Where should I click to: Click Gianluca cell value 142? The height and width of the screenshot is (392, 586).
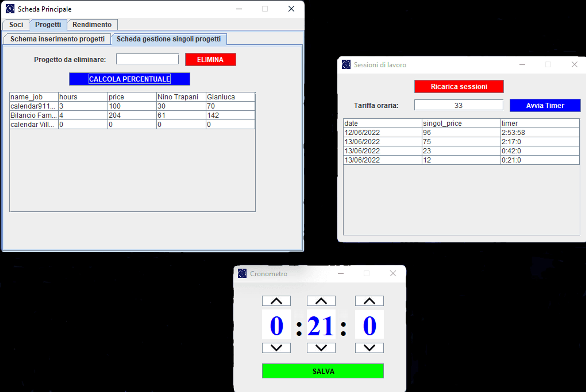pyautogui.click(x=230, y=115)
